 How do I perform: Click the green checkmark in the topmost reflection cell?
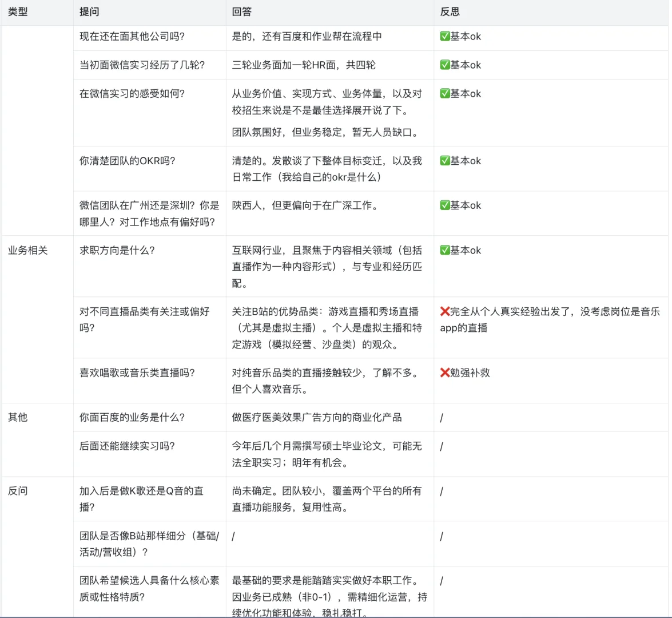click(445, 36)
